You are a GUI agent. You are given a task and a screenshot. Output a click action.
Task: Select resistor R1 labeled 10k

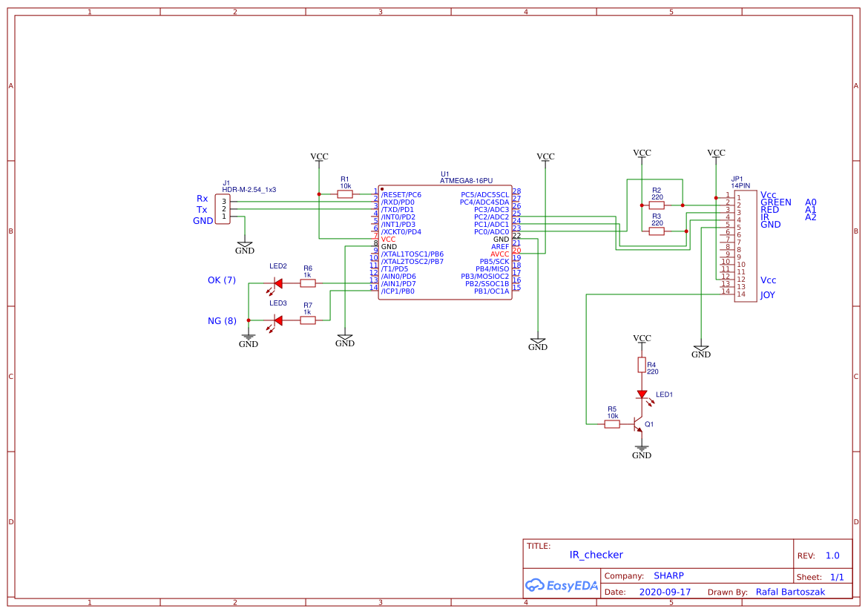(344, 193)
